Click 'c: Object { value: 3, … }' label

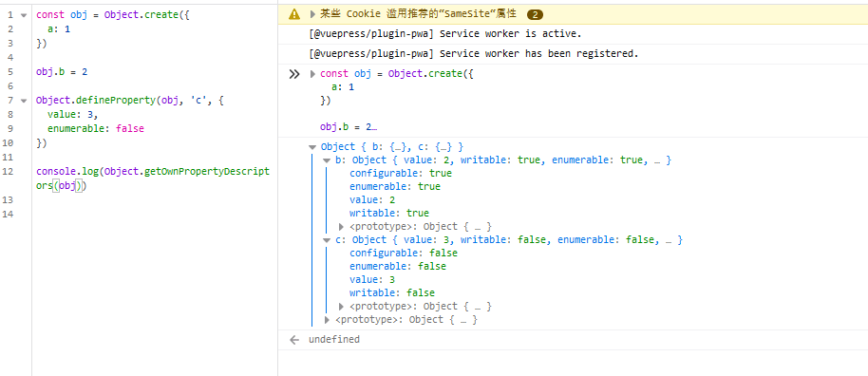509,240
